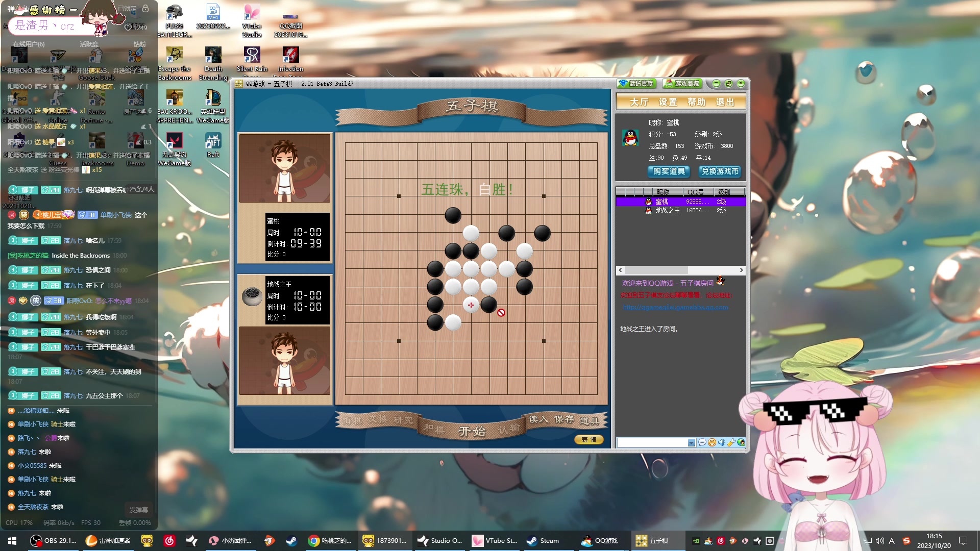Click the 道具 items button
980x551 pixels.
[589, 421]
